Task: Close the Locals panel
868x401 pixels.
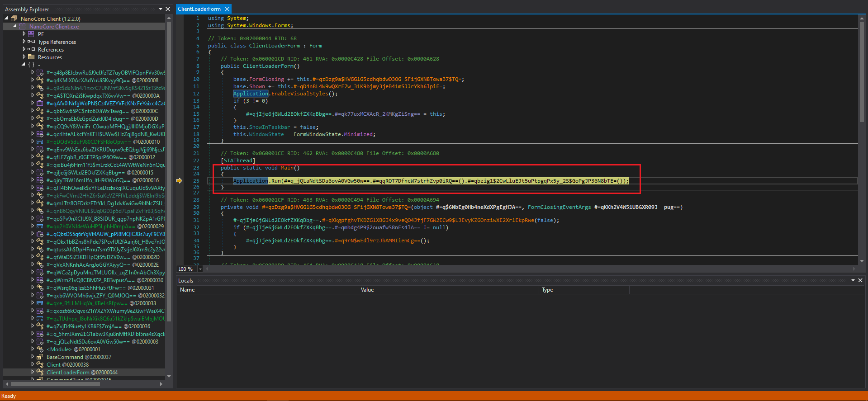Action: coord(860,280)
